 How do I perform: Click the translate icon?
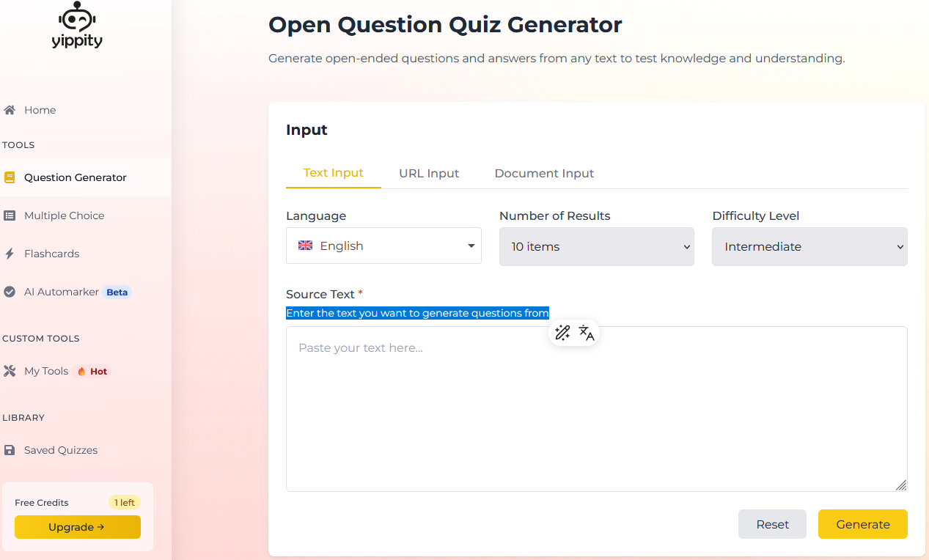pos(587,334)
